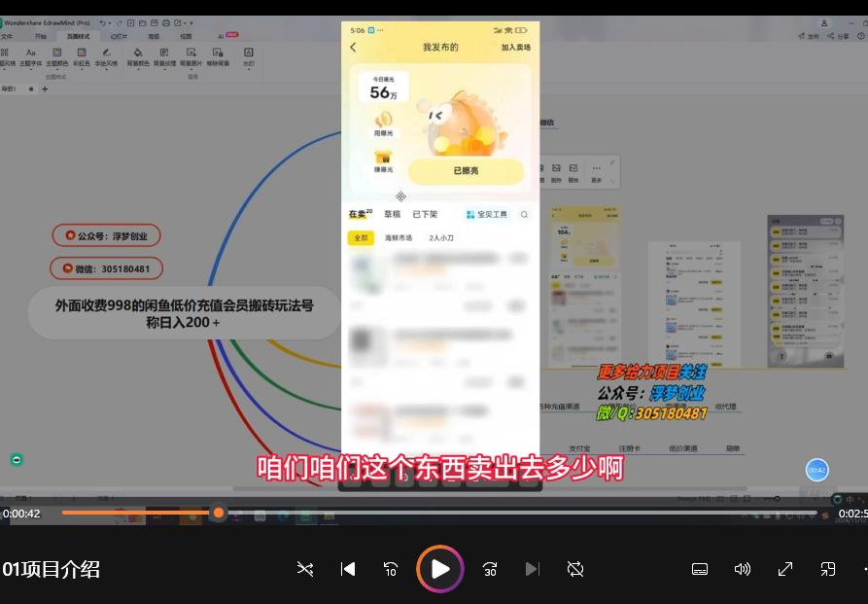Open 宝贝工具 in the phone screen
Viewport: 868px width, 604px height.
pyautogui.click(x=487, y=214)
